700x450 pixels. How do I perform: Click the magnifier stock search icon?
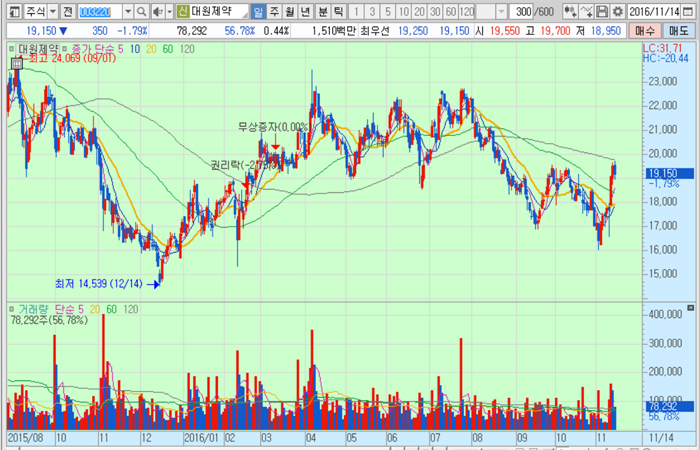coord(143,11)
